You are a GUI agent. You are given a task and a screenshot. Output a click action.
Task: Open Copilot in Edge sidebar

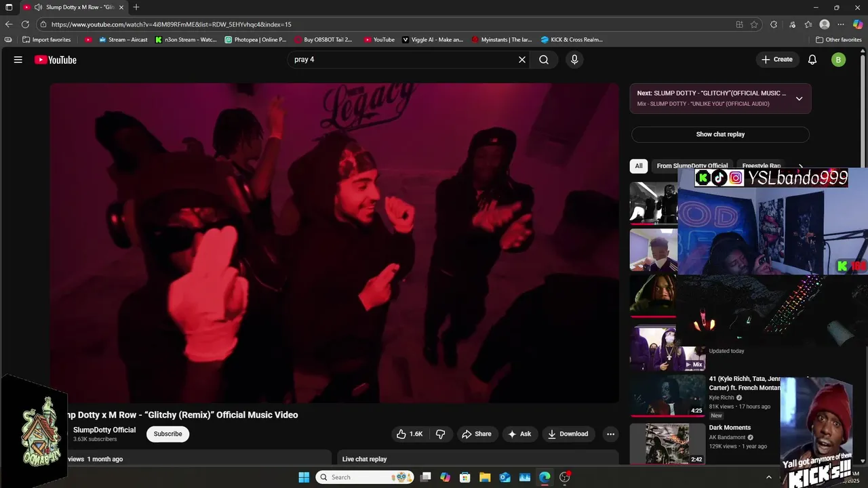tap(858, 24)
